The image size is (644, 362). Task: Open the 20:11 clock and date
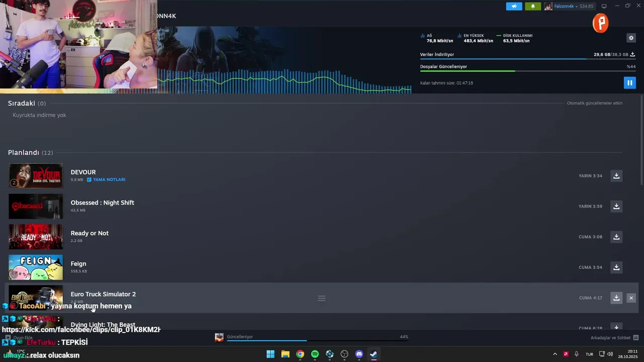coord(628,354)
